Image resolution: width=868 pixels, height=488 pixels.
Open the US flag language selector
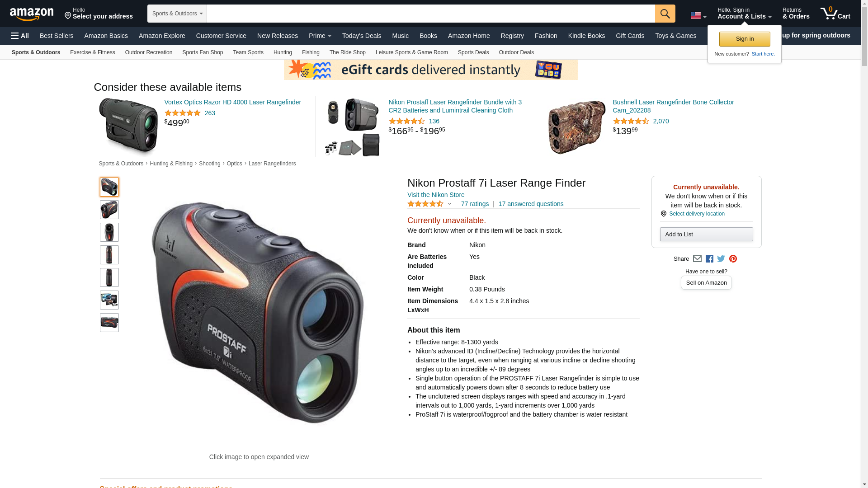pos(698,15)
